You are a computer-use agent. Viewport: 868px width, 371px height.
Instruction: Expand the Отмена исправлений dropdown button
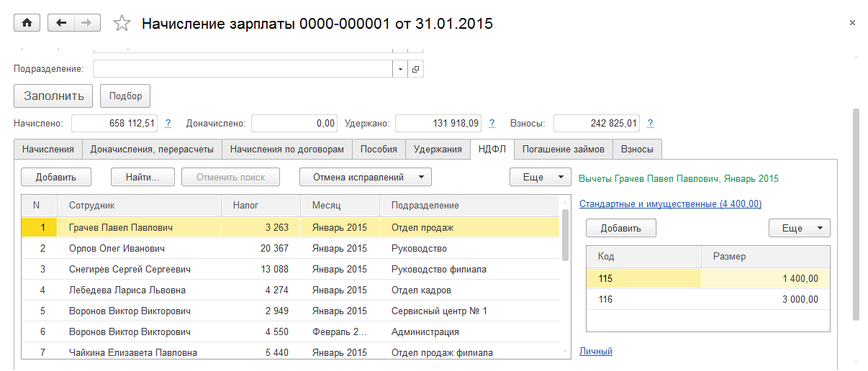pos(365,177)
